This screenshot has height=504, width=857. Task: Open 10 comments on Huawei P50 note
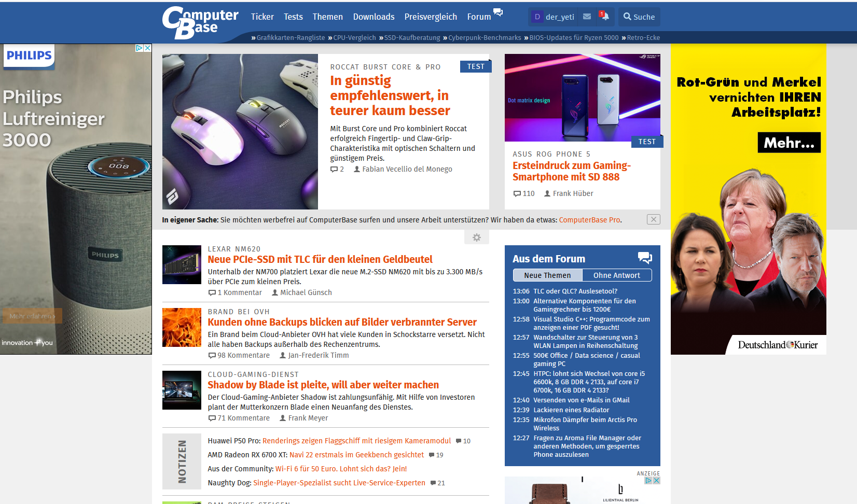tap(463, 441)
